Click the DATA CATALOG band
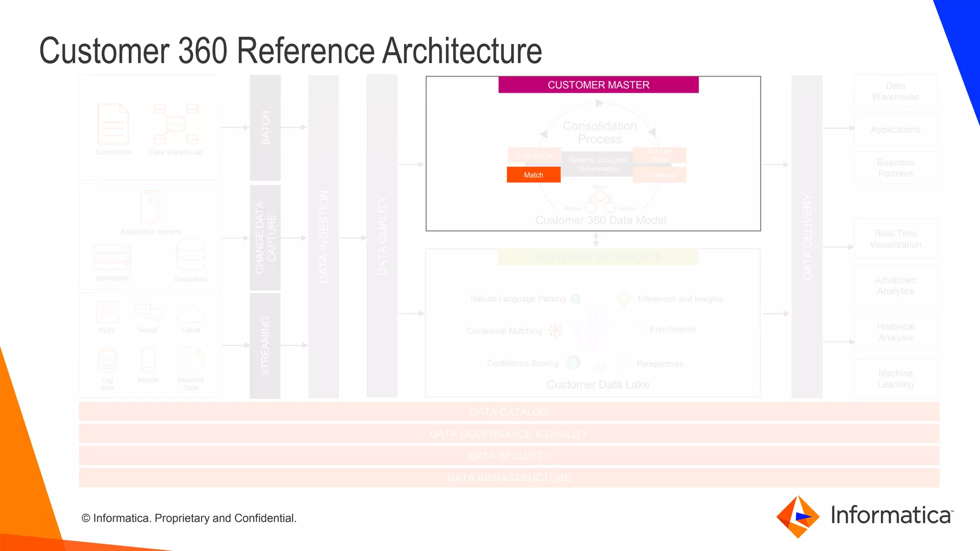The height and width of the screenshot is (551, 980). coord(509,412)
